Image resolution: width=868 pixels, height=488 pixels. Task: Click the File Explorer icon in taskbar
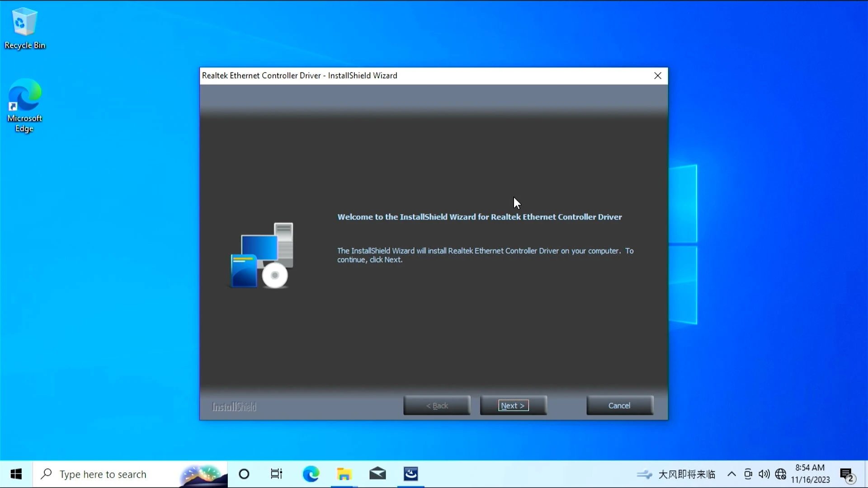pos(344,474)
